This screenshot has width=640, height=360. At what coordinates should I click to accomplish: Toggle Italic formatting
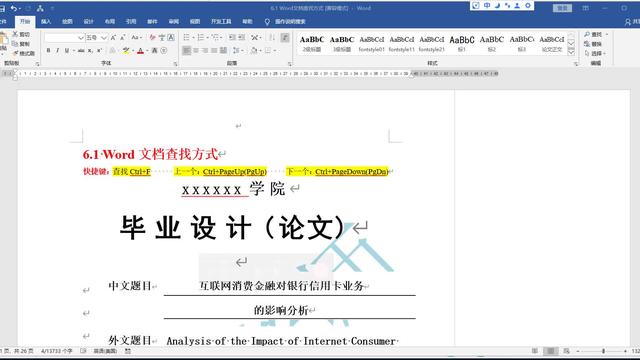58,51
